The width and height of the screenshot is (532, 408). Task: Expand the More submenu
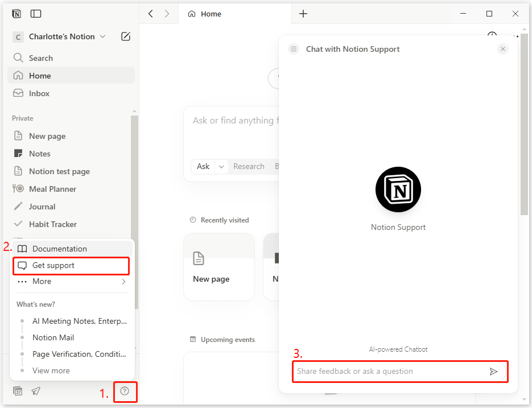[72, 282]
